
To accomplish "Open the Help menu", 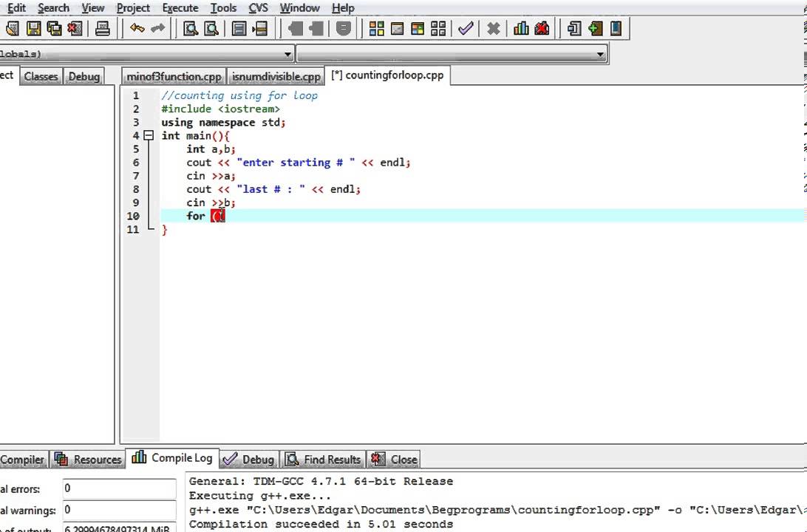I will coord(343,7).
